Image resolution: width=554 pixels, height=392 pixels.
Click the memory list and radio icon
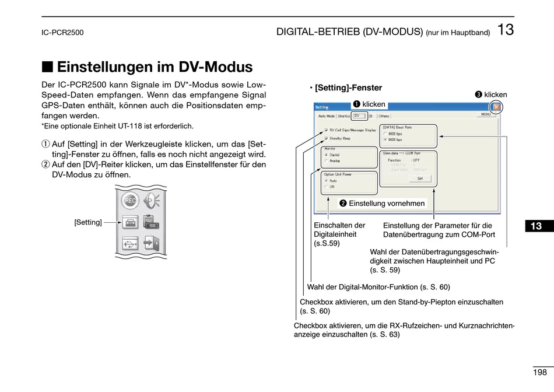click(151, 222)
